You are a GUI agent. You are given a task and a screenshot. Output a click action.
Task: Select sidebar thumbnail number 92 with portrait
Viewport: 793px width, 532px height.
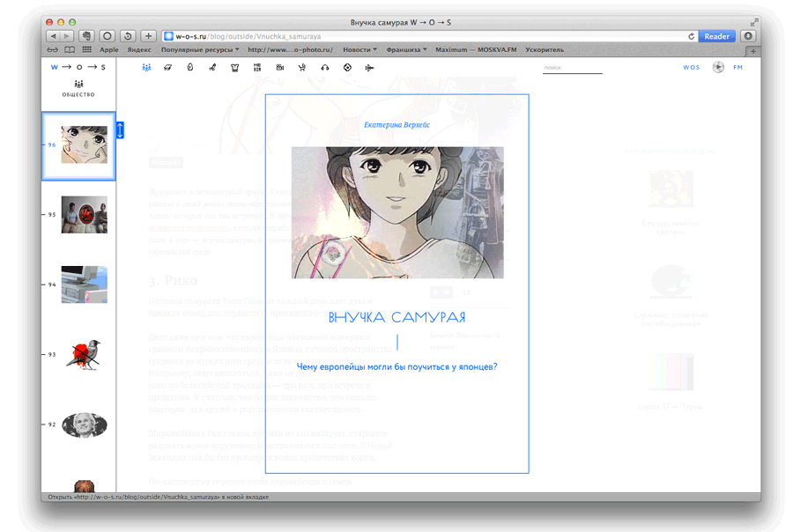coord(84,425)
